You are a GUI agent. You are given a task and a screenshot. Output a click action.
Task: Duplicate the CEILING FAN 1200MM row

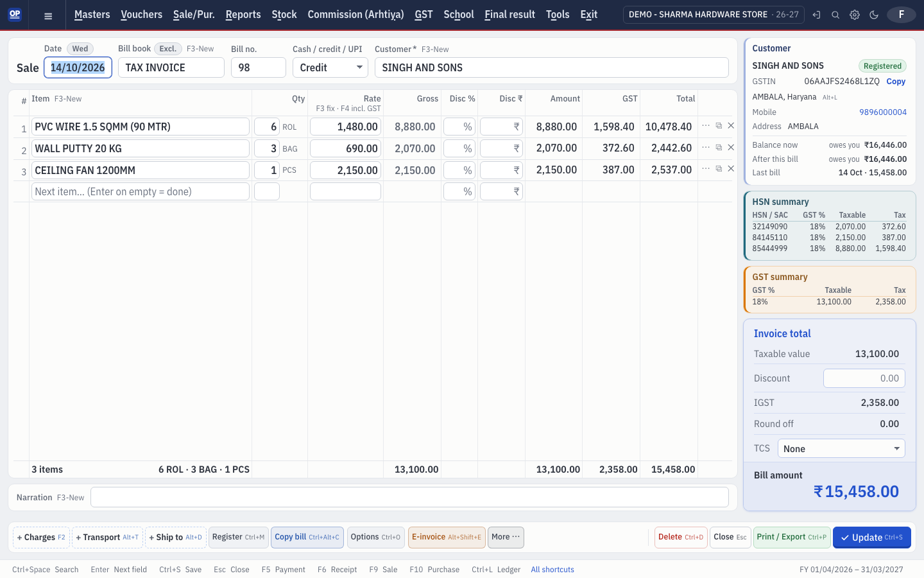pyautogui.click(x=719, y=169)
